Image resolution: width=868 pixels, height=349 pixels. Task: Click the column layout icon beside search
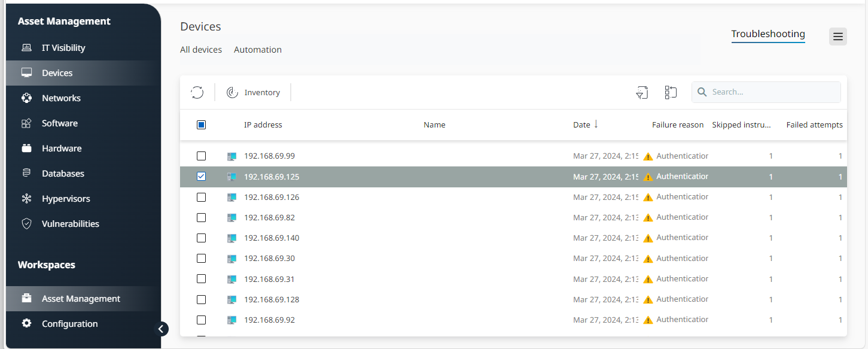coord(671,92)
